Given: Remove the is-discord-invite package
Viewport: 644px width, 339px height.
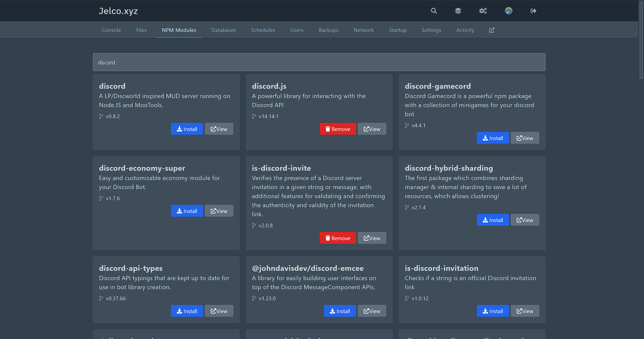Looking at the screenshot, I should pos(338,238).
